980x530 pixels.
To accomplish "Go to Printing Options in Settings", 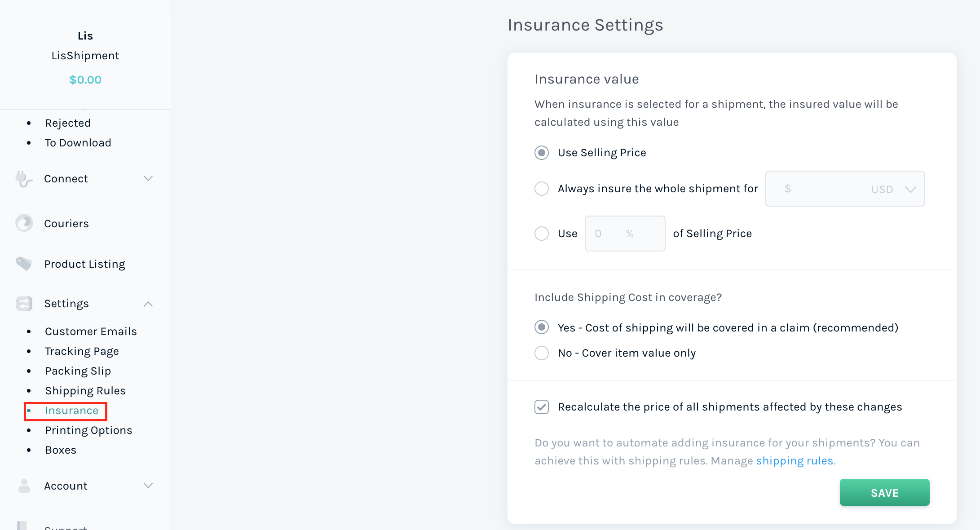I will (x=88, y=430).
